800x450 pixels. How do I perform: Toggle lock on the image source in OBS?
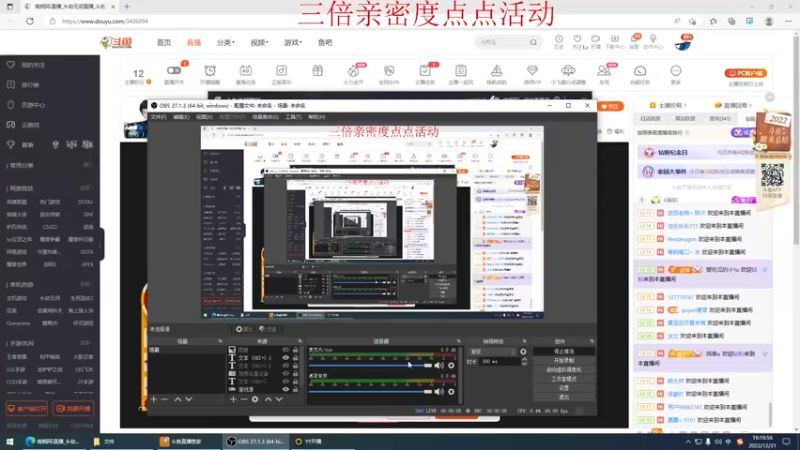point(295,350)
